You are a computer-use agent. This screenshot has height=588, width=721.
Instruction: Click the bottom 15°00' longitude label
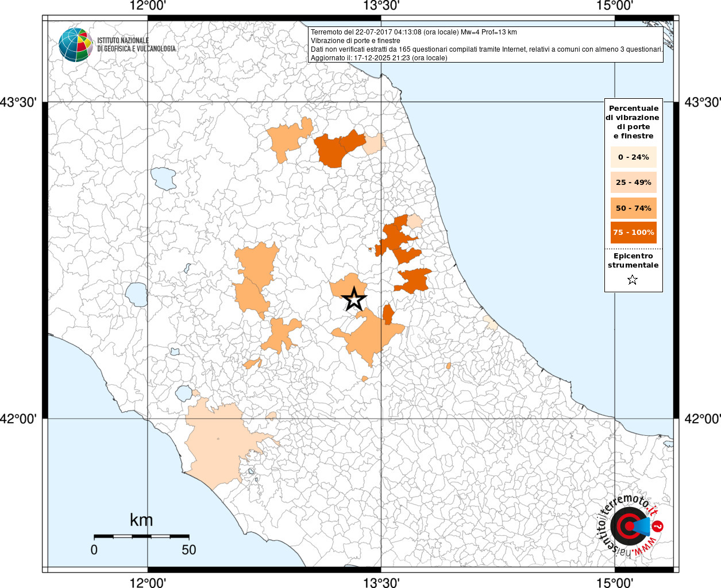tap(615, 582)
